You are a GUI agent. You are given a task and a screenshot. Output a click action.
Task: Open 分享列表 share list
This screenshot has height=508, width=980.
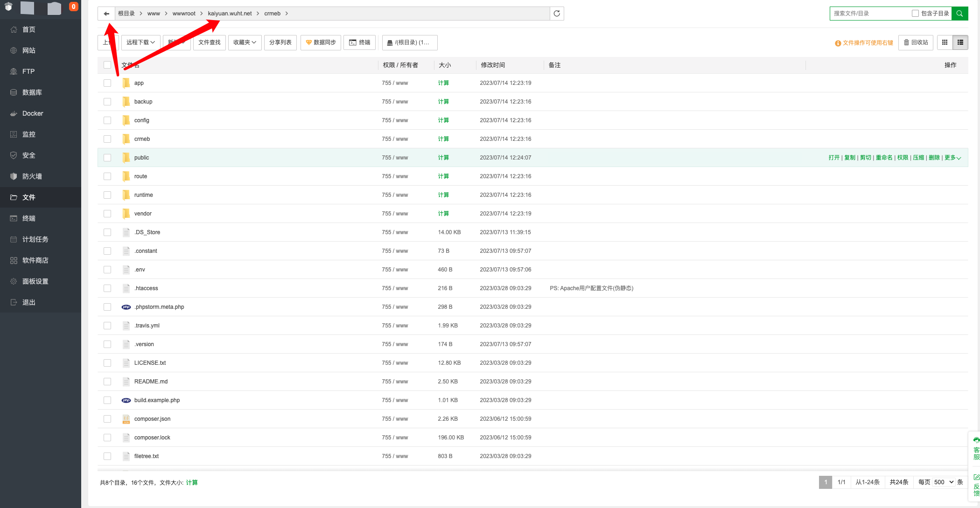[280, 42]
